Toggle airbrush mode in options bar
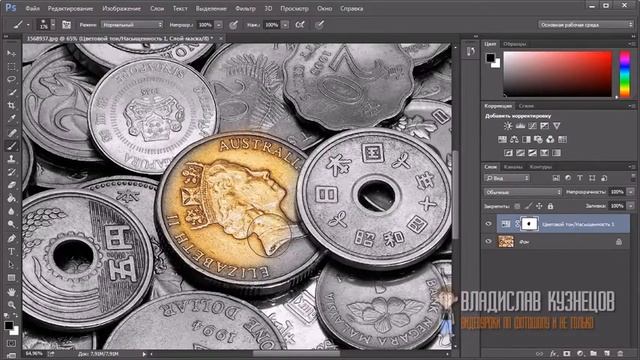Screen dimensions: 640x360 (300, 25)
